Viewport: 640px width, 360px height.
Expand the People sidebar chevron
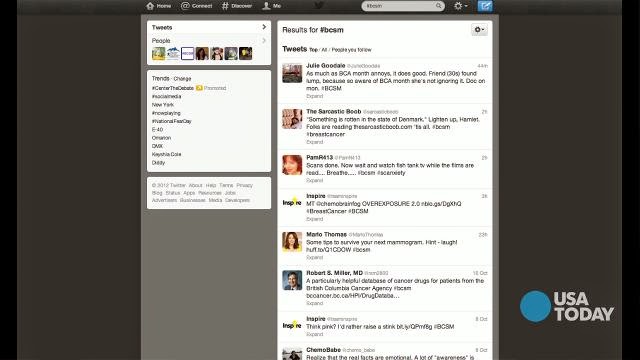(264, 40)
